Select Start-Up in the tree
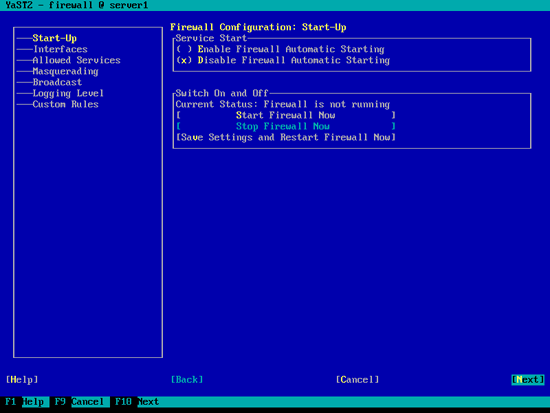The width and height of the screenshot is (550, 413). coord(54,38)
